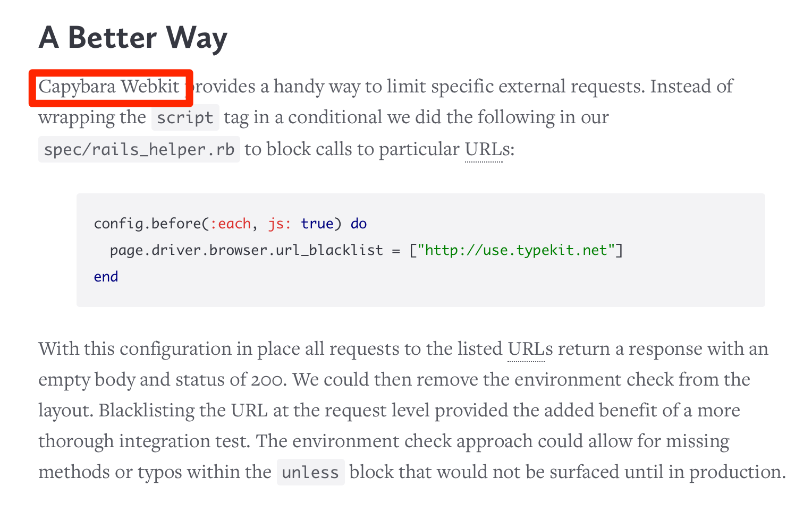Click the inline "script" code tag

(x=185, y=118)
